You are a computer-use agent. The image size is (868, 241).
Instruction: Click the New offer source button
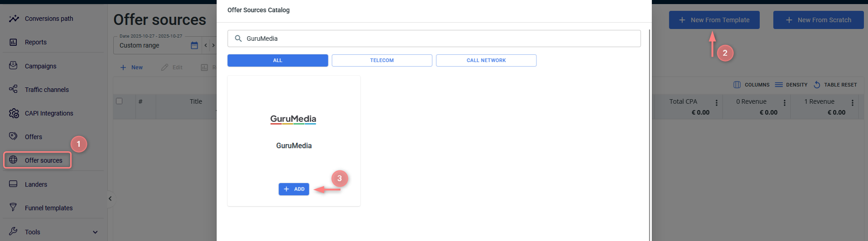coord(131,67)
